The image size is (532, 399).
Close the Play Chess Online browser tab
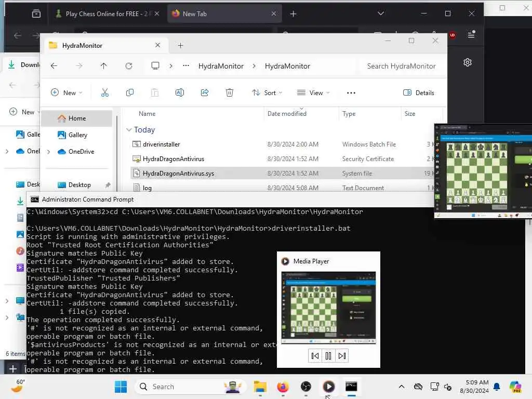pyautogui.click(x=157, y=14)
